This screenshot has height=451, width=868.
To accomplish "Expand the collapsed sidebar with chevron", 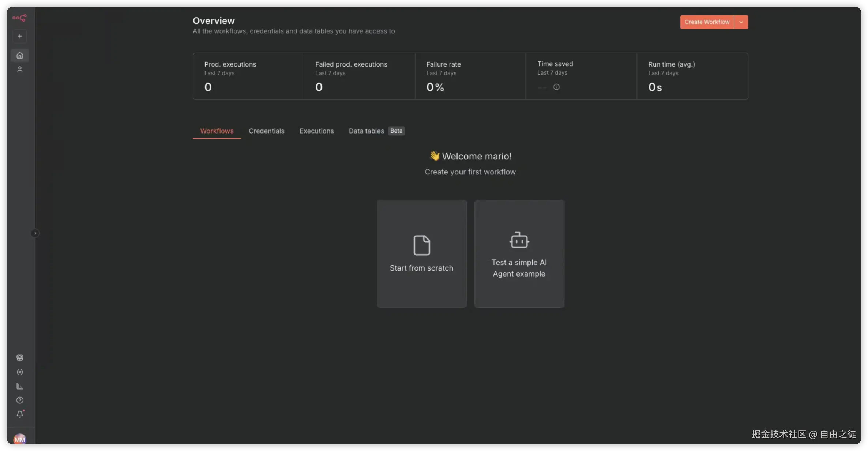I will [x=35, y=233].
